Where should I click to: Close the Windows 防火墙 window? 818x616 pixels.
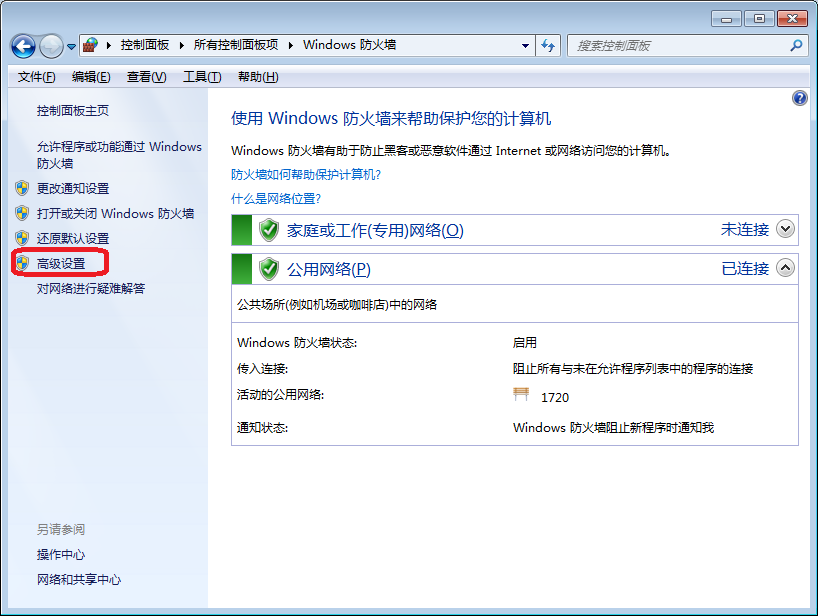click(792, 19)
